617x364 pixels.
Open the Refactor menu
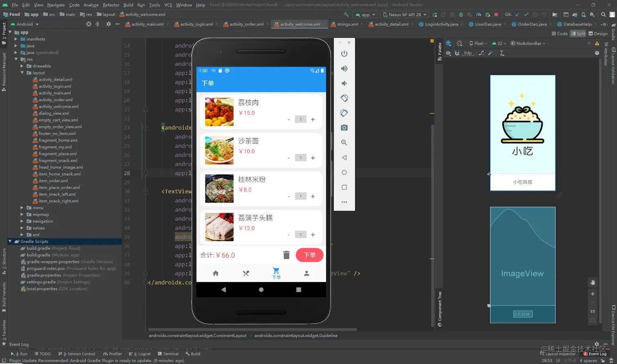click(x=111, y=5)
